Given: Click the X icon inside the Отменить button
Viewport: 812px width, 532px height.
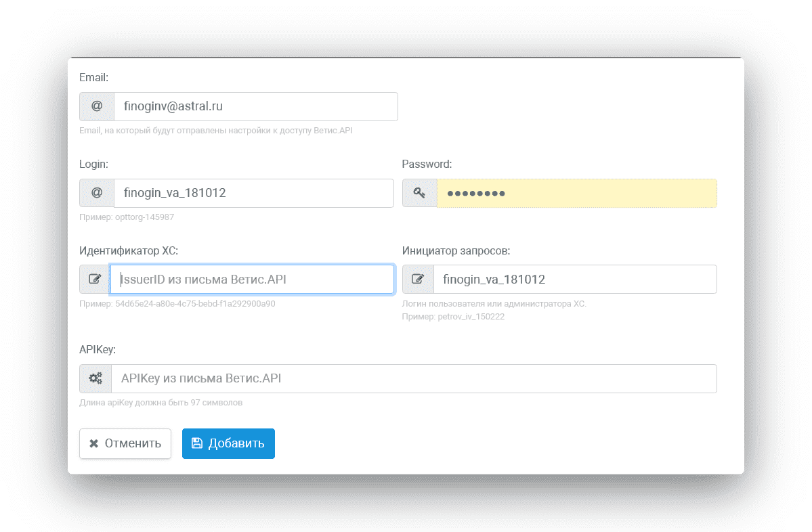Looking at the screenshot, I should [93, 443].
